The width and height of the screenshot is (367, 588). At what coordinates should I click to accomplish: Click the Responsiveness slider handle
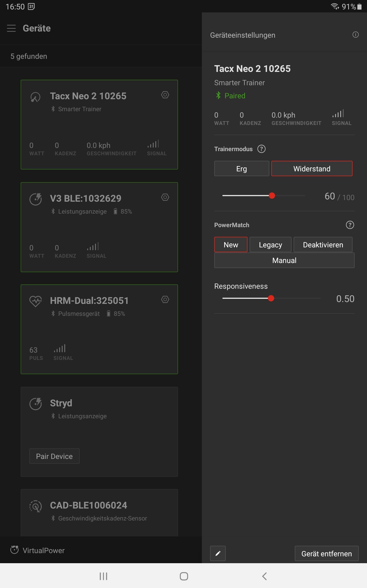(271, 298)
